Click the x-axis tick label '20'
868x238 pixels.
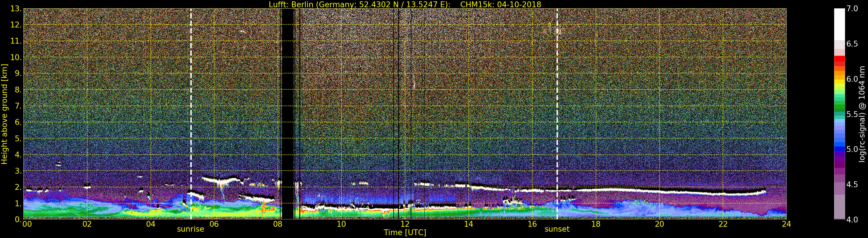pyautogui.click(x=659, y=224)
